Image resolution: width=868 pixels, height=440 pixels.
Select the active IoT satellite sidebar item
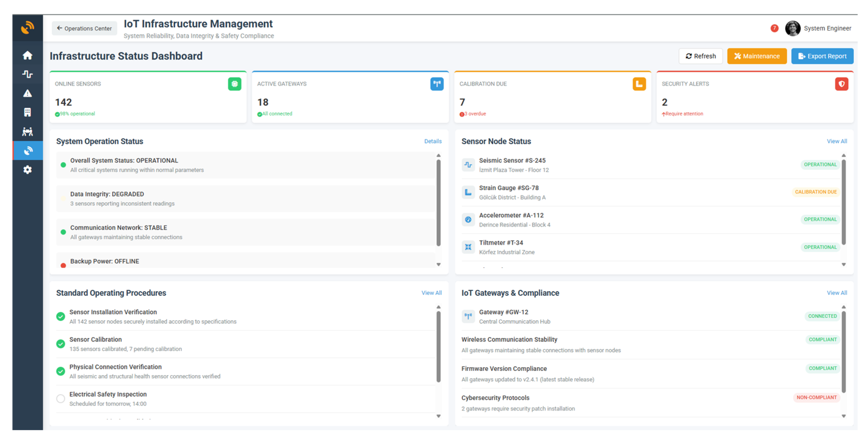28,150
